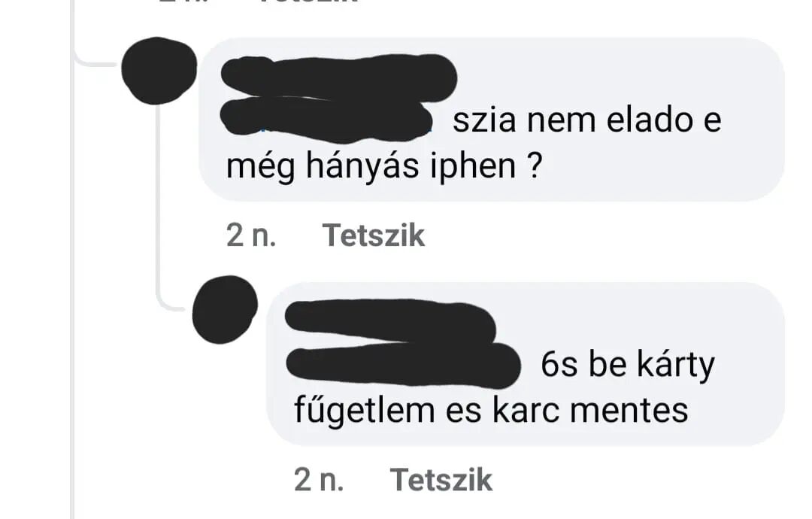Open the redacted author name above "szia nem elado e"
This screenshot has width=812, height=519.
click(x=339, y=76)
